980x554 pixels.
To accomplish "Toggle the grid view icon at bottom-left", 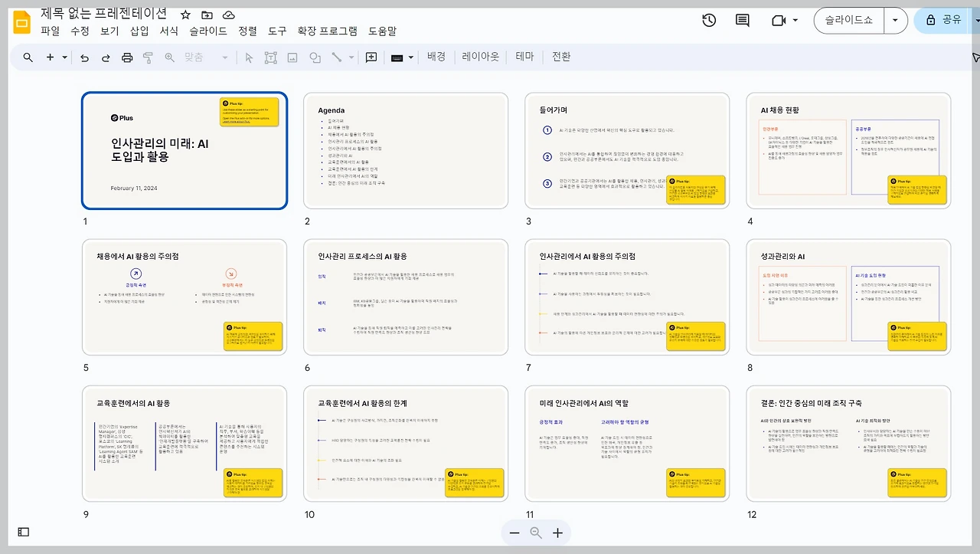I will [24, 532].
